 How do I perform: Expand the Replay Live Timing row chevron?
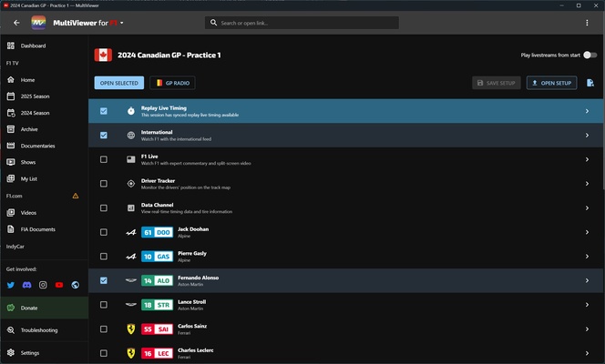(587, 111)
